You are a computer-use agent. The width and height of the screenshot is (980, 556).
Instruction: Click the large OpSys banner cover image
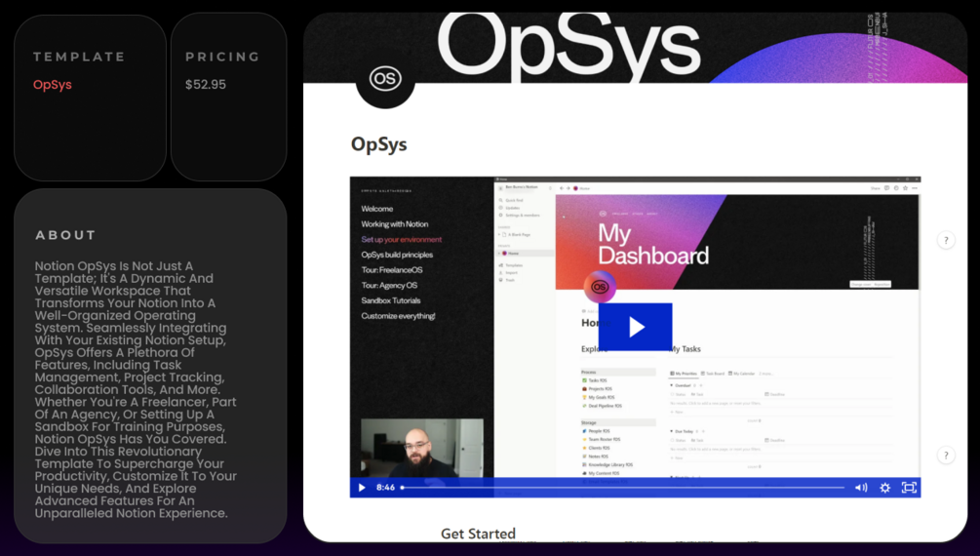(x=635, y=48)
